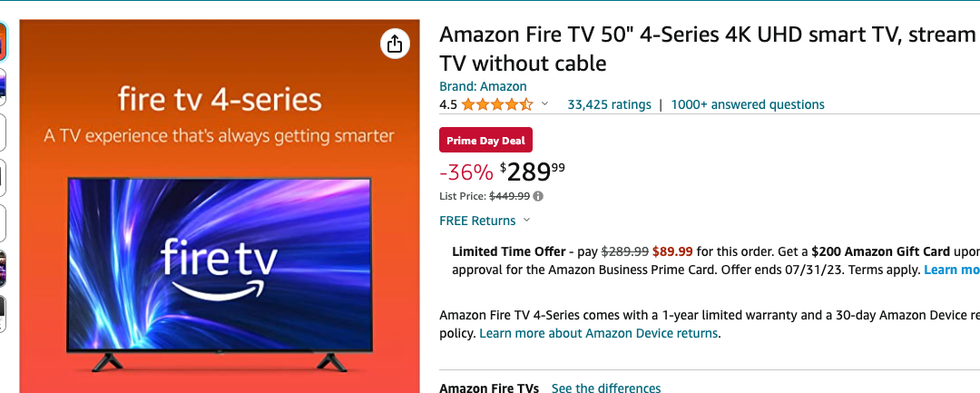This screenshot has width=980, height=393.
Task: Click the List Price info icon
Action: click(x=539, y=195)
